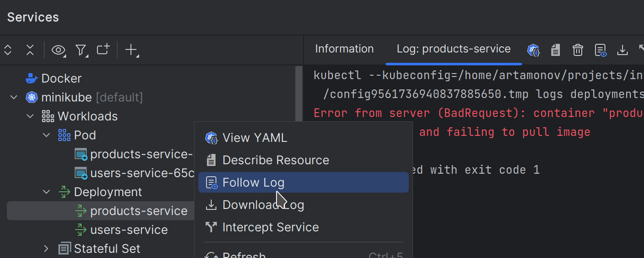Collapse the minikube cluster node
Viewport: 644px width, 258px height.
[x=14, y=98]
